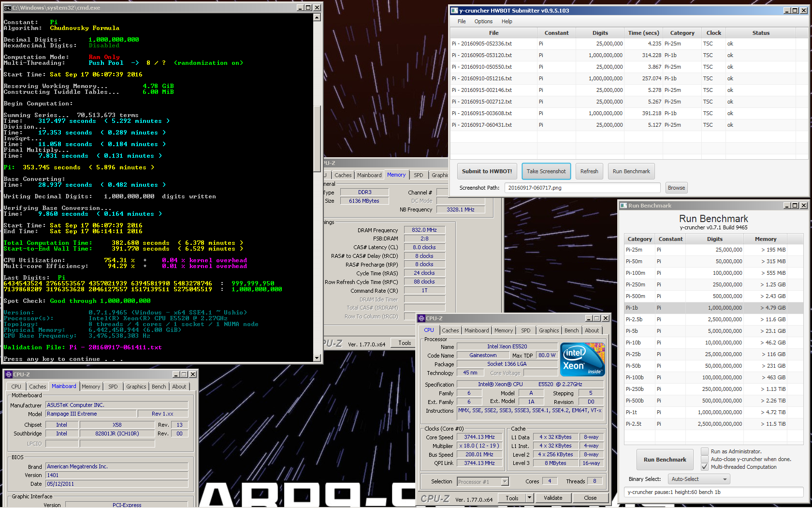The image size is (812, 508).
Task: Toggle Run as Administrator checkbox
Action: coord(705,451)
